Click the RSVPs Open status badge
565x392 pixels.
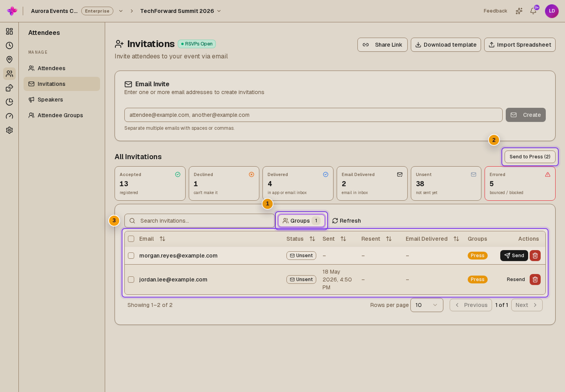point(197,44)
